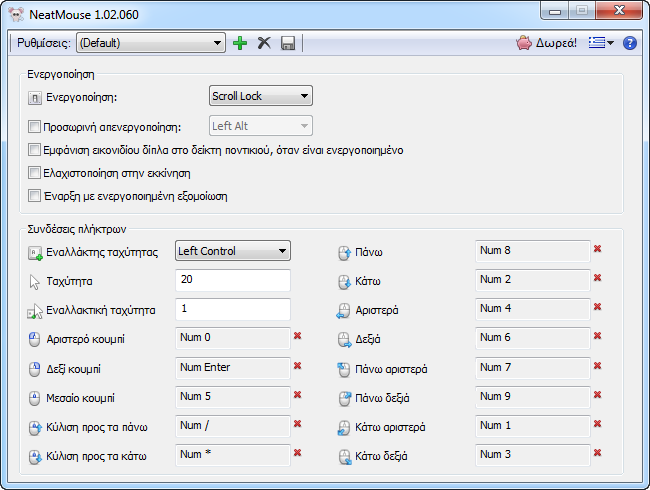Click the diagonal icon beside Κάτω αριστερά
This screenshot has width=650, height=490.
point(344,427)
